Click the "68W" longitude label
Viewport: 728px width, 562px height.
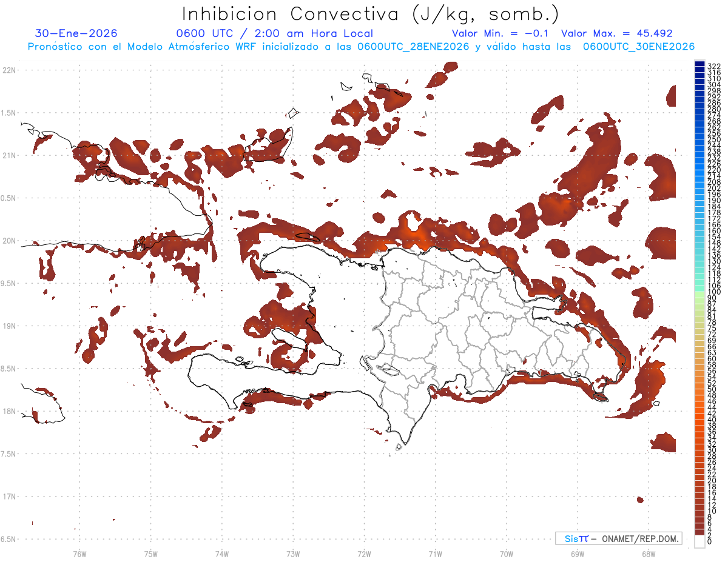(648, 554)
